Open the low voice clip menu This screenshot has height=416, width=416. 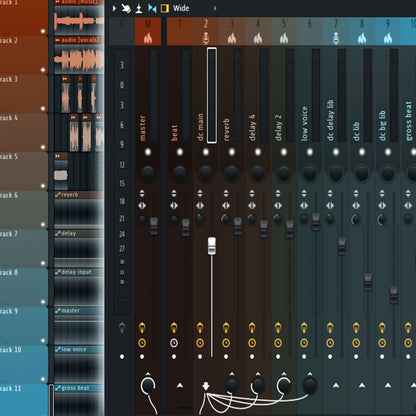pyautogui.click(x=58, y=350)
